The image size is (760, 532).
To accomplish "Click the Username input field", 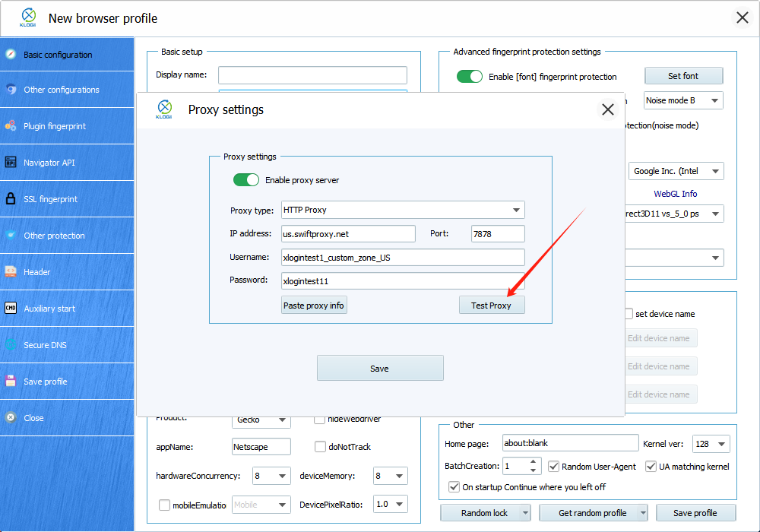I will (403, 258).
